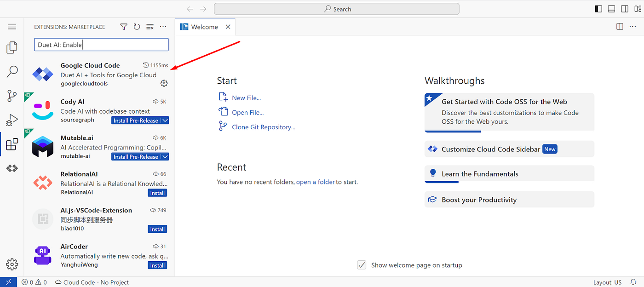This screenshot has width=644, height=287.
Task: Click the top command center Search box
Action: tap(337, 9)
